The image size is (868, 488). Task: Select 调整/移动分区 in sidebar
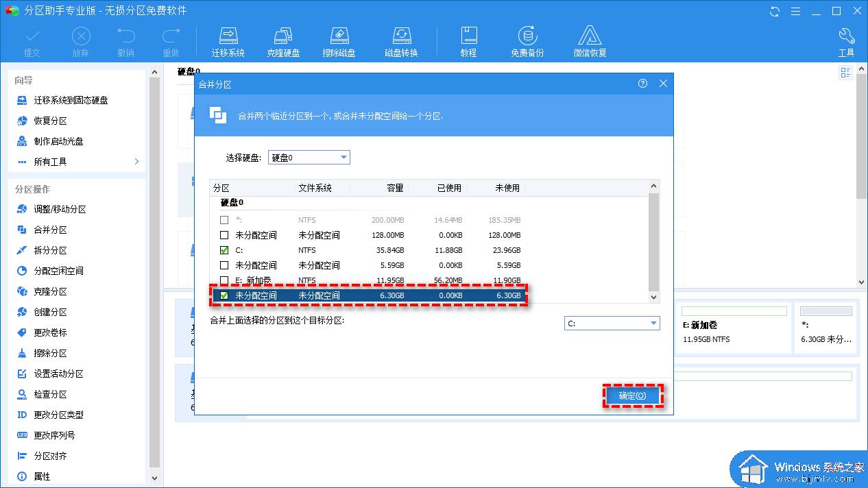pos(60,209)
